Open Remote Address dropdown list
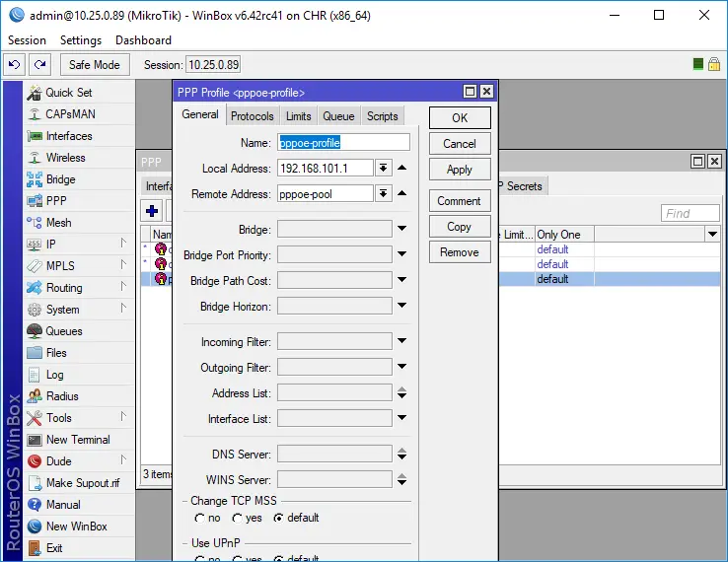Screen dimensions: 728x562 (x=383, y=193)
